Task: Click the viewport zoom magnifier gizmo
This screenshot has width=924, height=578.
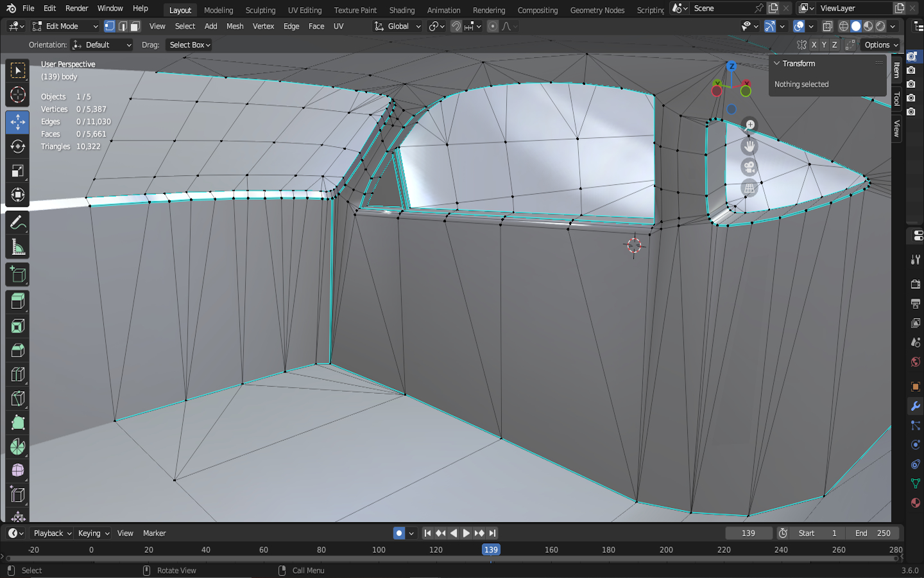Action: pos(749,125)
